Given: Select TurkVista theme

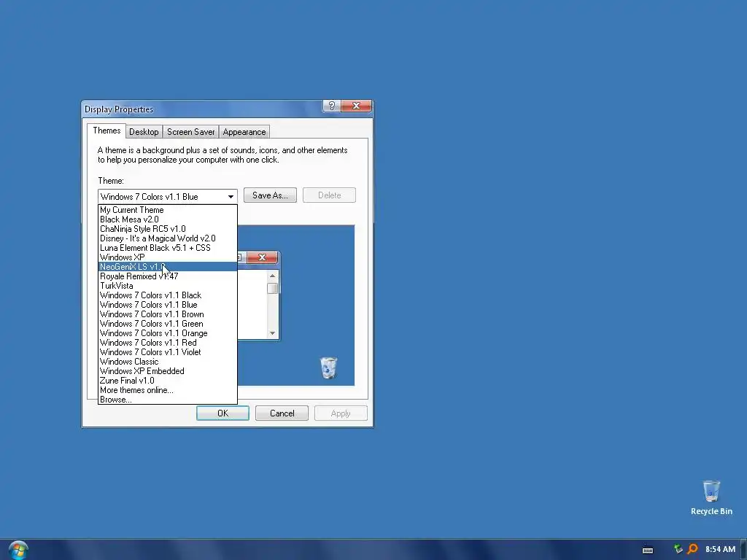Looking at the screenshot, I should (x=168, y=286).
